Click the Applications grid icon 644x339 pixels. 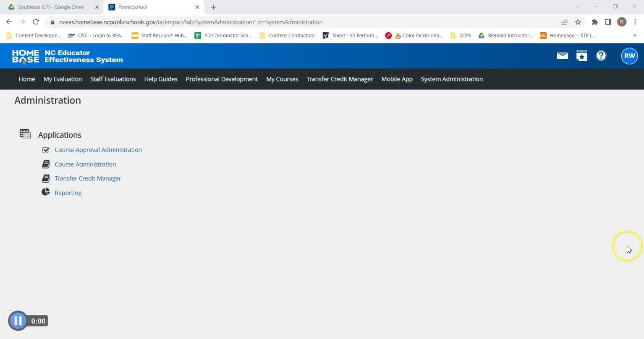coord(25,134)
